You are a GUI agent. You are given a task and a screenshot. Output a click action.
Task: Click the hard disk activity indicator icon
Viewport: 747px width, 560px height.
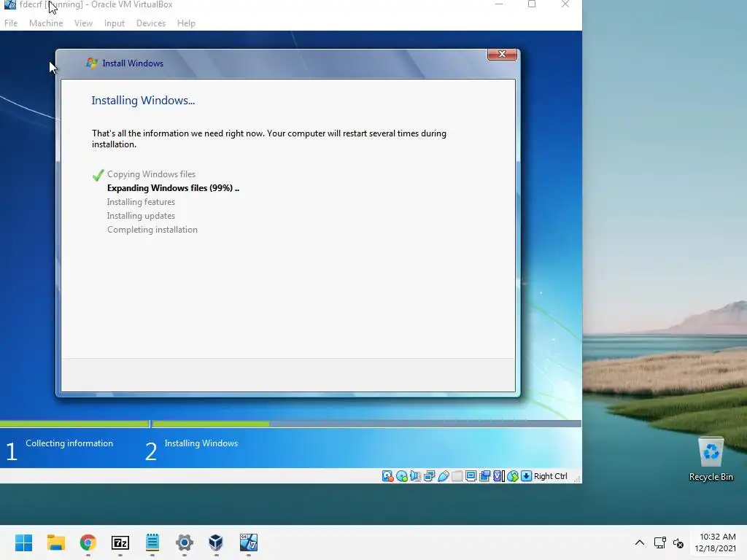point(388,476)
